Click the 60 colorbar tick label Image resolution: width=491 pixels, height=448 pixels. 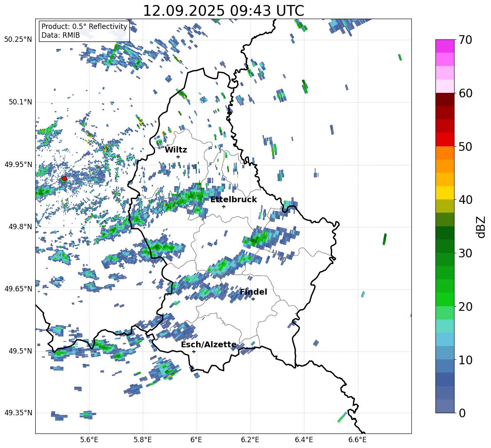[465, 93]
